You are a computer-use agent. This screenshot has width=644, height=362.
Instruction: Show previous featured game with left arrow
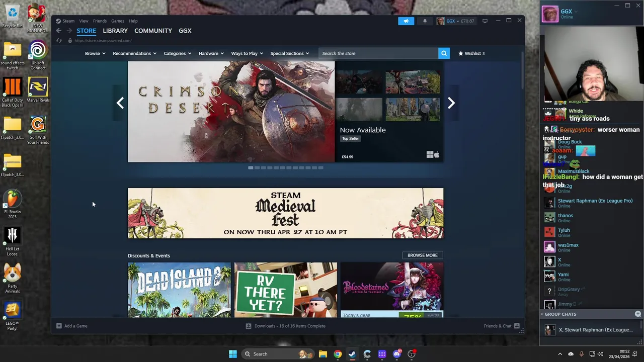120,103
